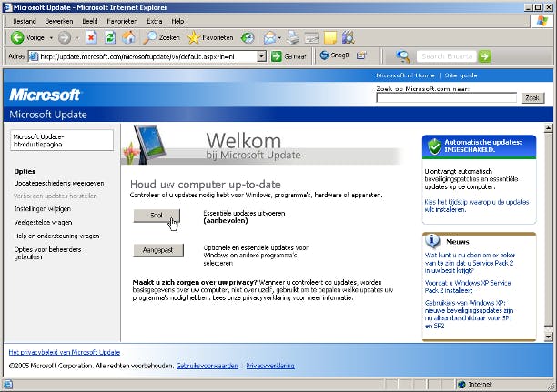The width and height of the screenshot is (557, 392).
Task: Click the Nieuws info icon
Action: (432, 241)
